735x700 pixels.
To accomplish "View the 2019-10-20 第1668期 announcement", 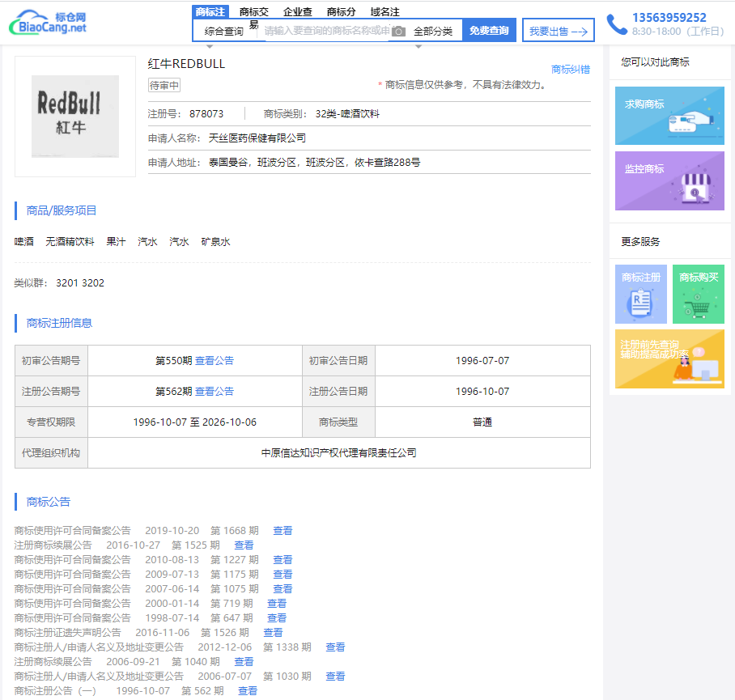I will 283,531.
